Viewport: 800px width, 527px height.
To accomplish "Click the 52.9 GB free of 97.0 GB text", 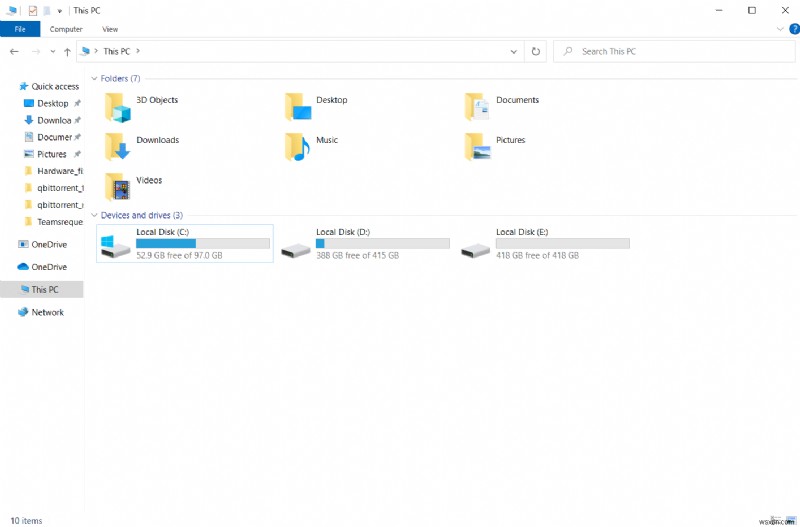I will click(x=179, y=255).
